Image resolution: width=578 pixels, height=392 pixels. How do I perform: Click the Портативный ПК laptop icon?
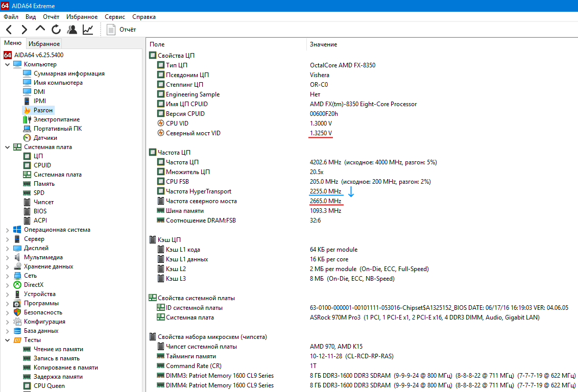[27, 129]
